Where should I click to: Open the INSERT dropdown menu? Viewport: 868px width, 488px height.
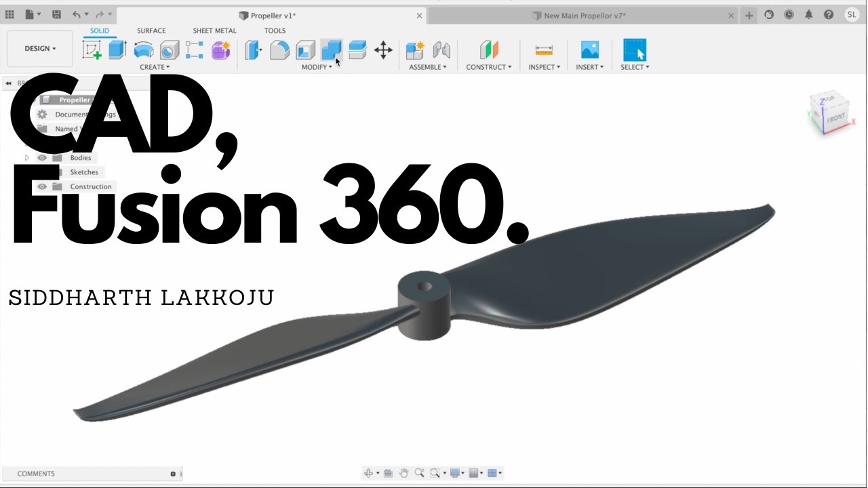pyautogui.click(x=589, y=67)
